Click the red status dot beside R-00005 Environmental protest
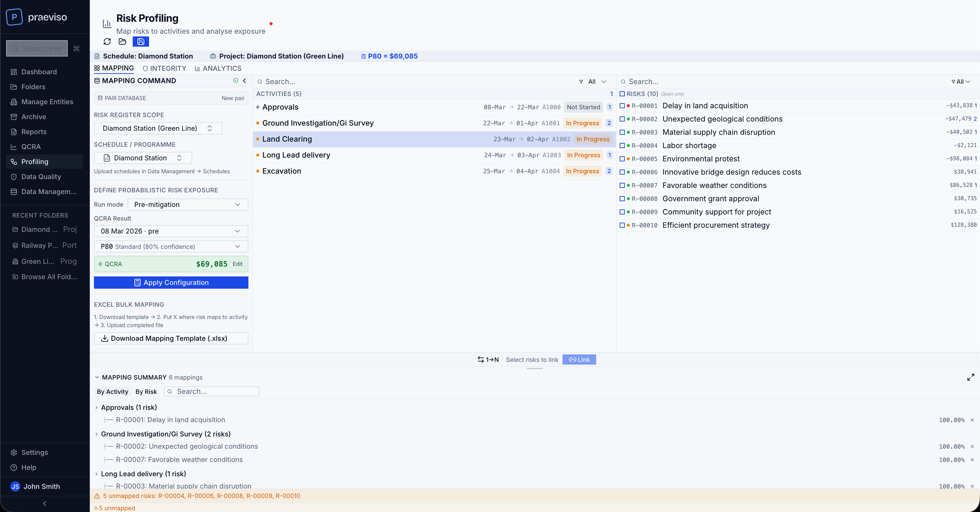The height and width of the screenshot is (512, 980). (x=628, y=159)
